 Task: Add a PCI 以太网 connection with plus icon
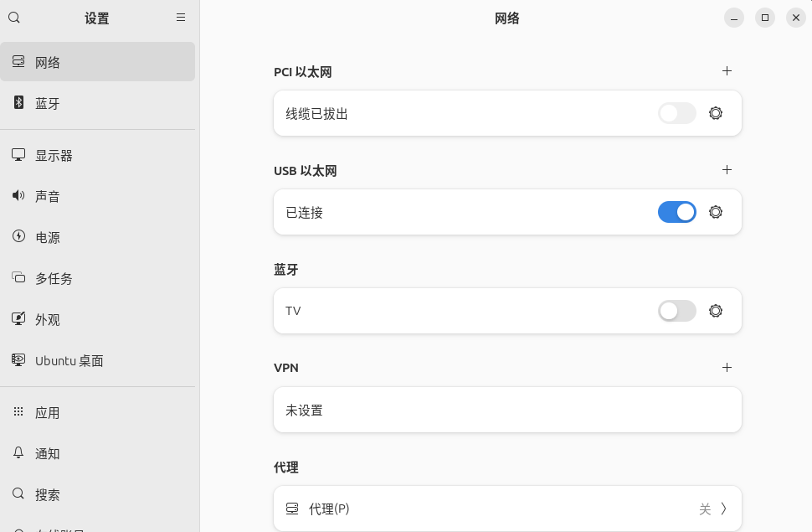pos(727,71)
